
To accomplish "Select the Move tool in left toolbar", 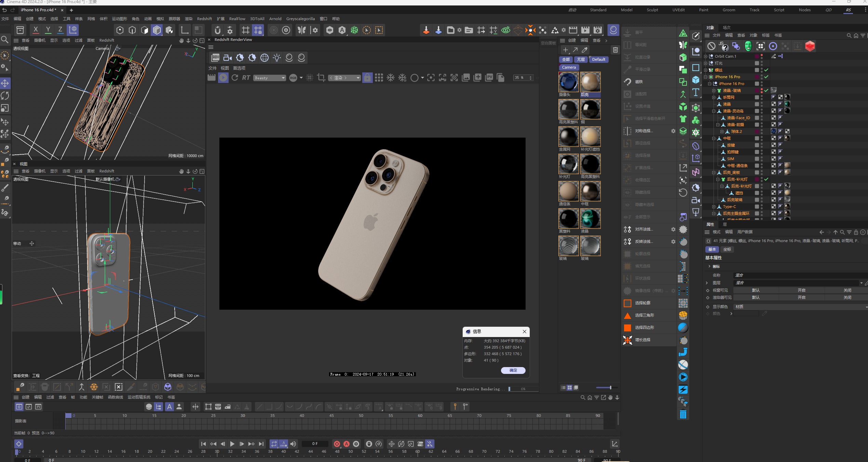I will click(5, 83).
